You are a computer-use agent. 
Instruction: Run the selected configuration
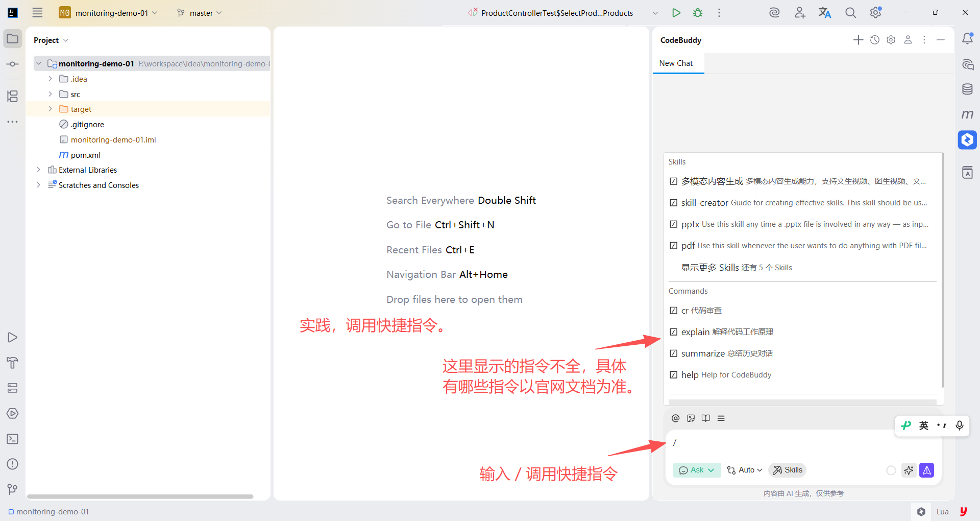676,13
